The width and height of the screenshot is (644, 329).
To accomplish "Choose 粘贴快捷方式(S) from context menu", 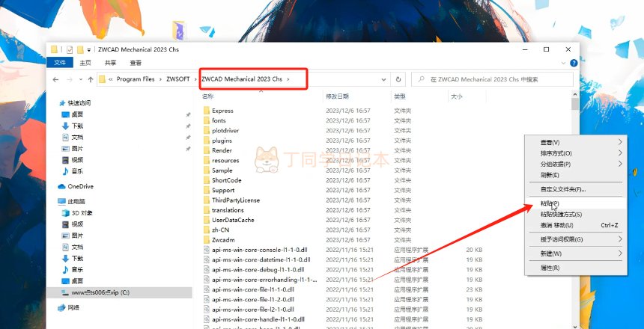I will (576, 215).
